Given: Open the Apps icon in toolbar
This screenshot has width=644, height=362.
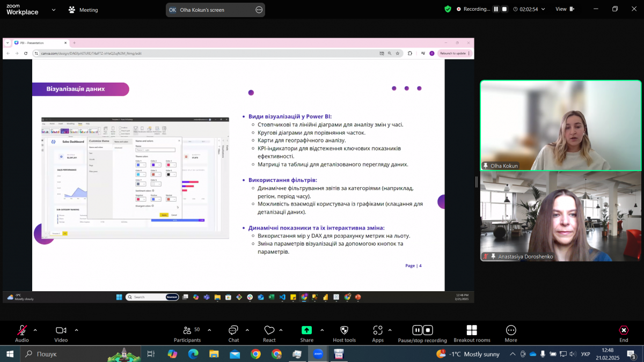Looking at the screenshot, I should tap(378, 330).
